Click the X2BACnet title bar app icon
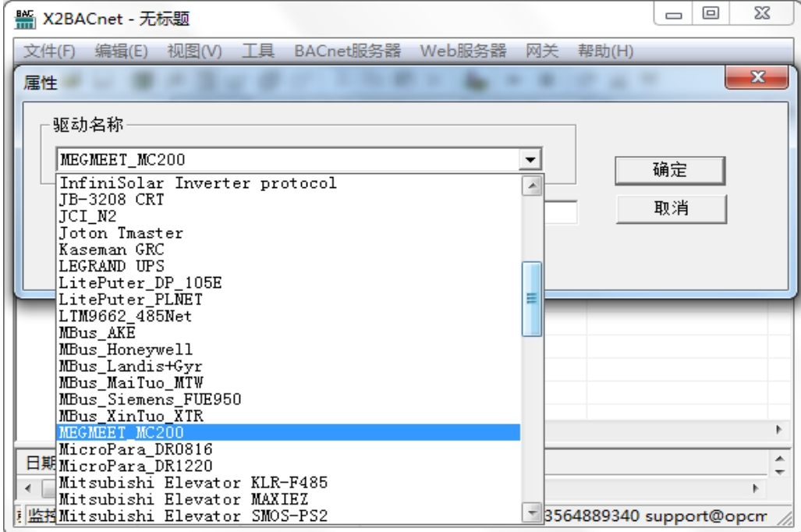 [x=24, y=19]
